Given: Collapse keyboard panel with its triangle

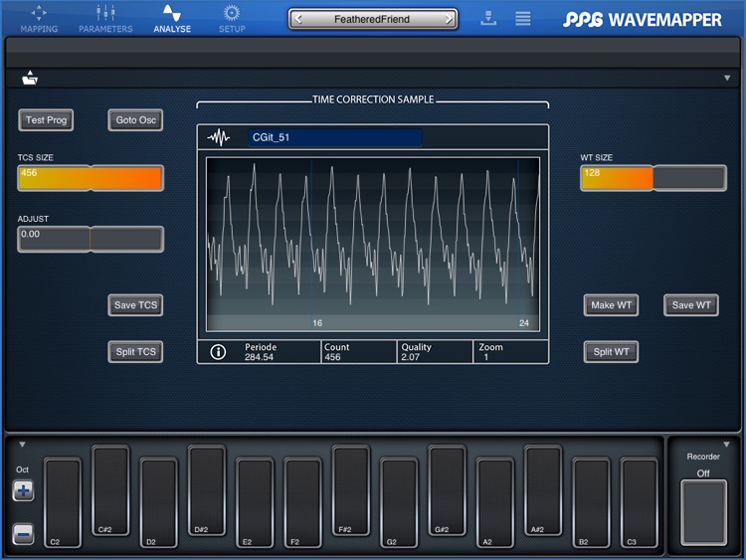Looking at the screenshot, I should tap(22, 445).
